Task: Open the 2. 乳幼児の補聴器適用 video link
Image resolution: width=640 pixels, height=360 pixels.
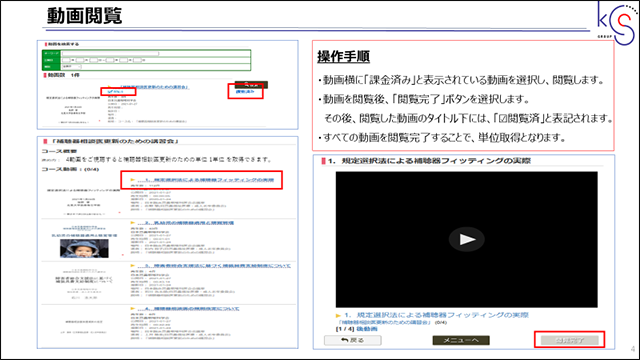Action: tap(186, 223)
